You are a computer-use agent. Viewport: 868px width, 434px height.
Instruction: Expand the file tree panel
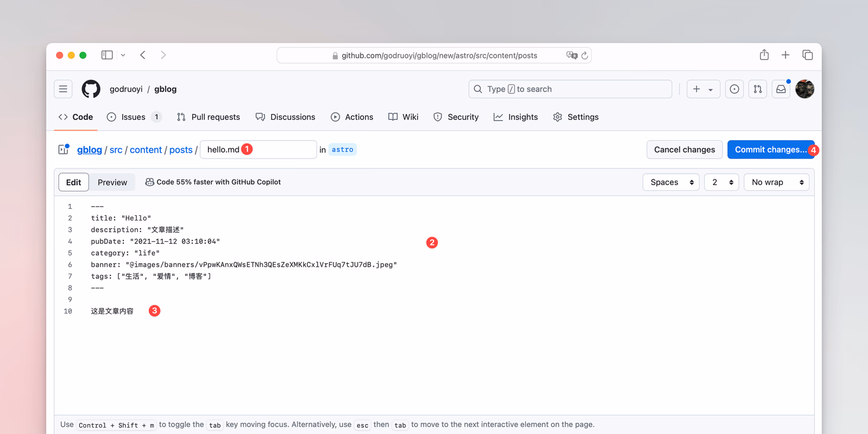click(64, 149)
